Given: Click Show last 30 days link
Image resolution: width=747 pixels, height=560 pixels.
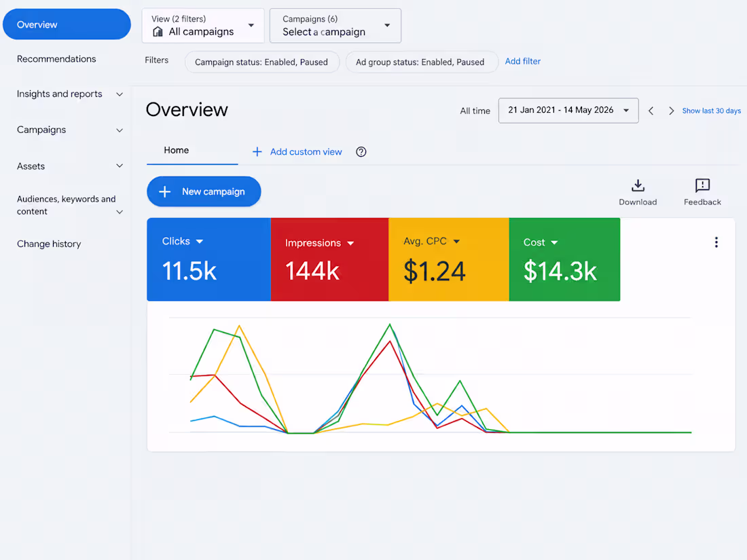Looking at the screenshot, I should coord(711,111).
